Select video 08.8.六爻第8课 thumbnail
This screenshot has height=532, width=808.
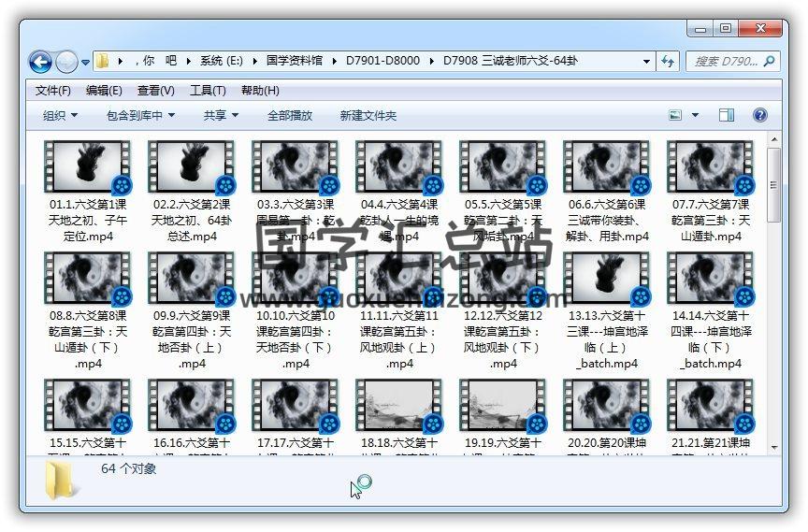click(x=88, y=278)
